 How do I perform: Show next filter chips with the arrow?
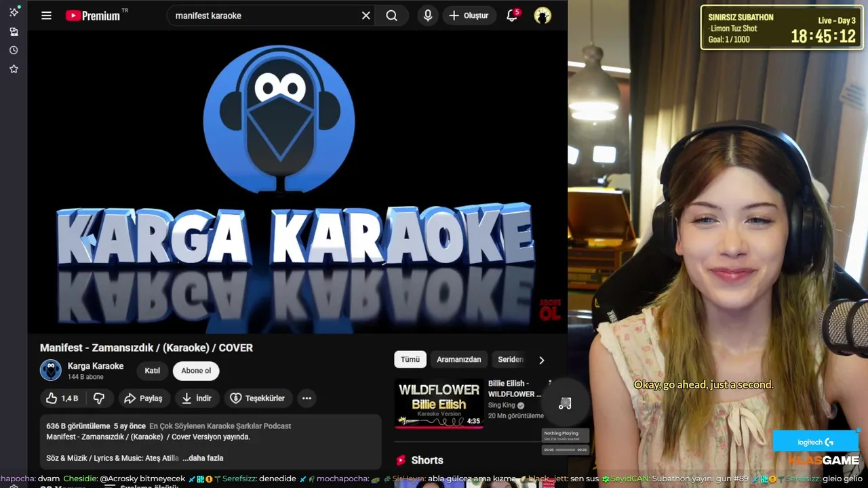click(x=541, y=360)
